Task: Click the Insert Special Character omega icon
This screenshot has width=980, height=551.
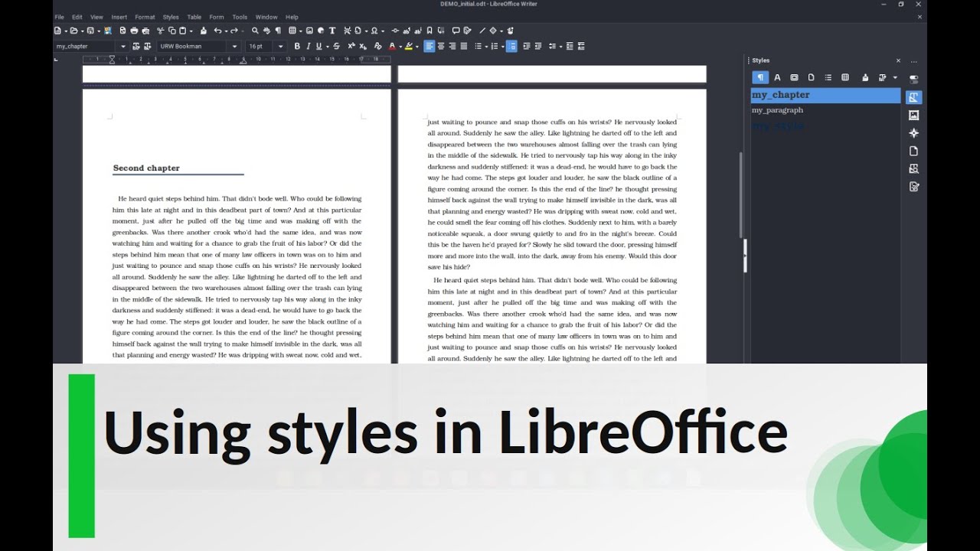Action: (x=374, y=31)
